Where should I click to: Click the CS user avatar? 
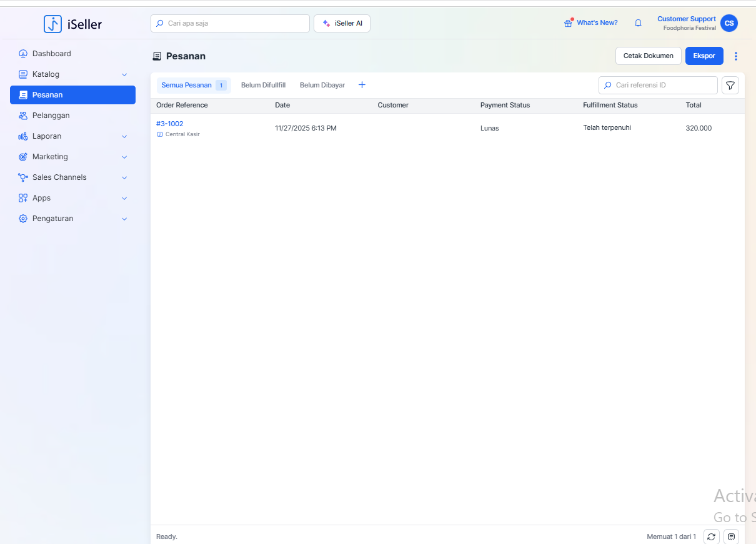point(729,23)
